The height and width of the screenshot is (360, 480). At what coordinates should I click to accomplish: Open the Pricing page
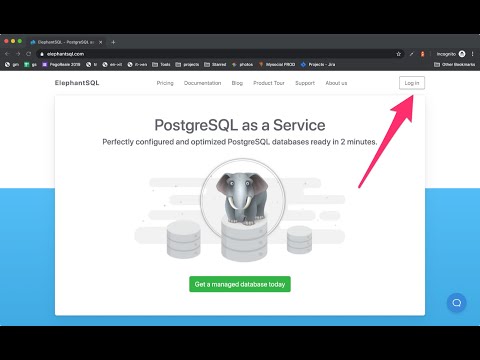tap(165, 83)
